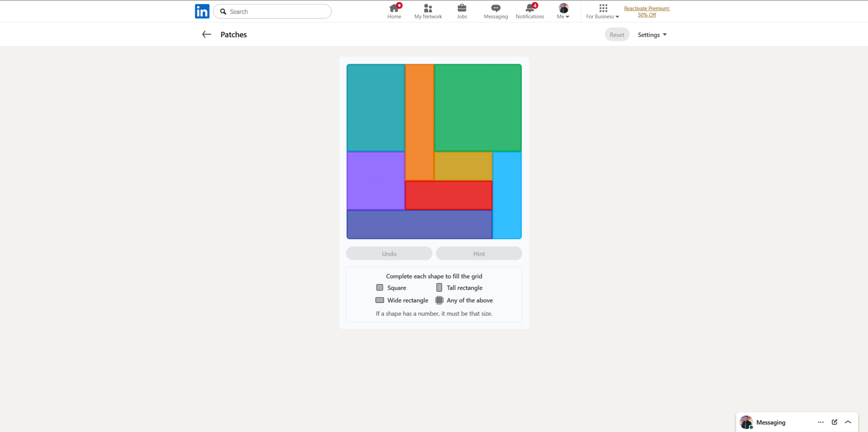The height and width of the screenshot is (432, 868).
Task: Request a Hint for the puzzle
Action: (x=478, y=254)
